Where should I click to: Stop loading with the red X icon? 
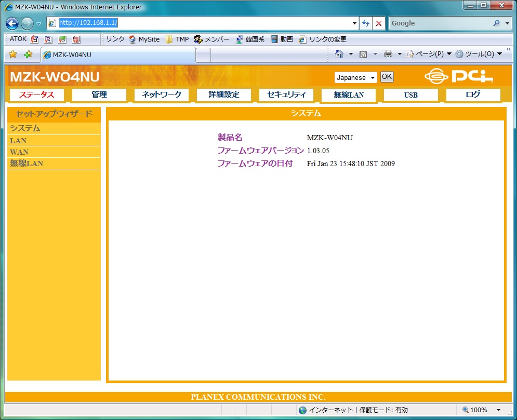379,23
